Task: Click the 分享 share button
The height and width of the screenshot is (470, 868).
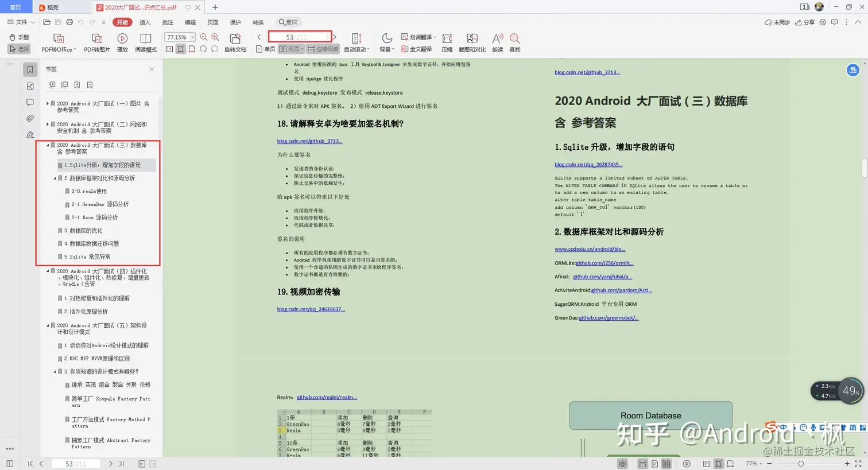Action: pyautogui.click(x=805, y=22)
